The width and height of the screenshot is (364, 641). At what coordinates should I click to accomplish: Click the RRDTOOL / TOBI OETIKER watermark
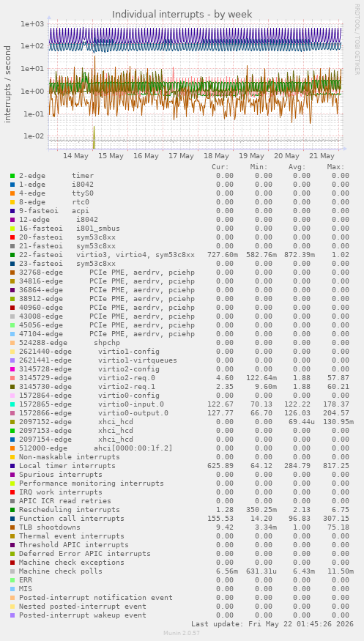point(356,40)
